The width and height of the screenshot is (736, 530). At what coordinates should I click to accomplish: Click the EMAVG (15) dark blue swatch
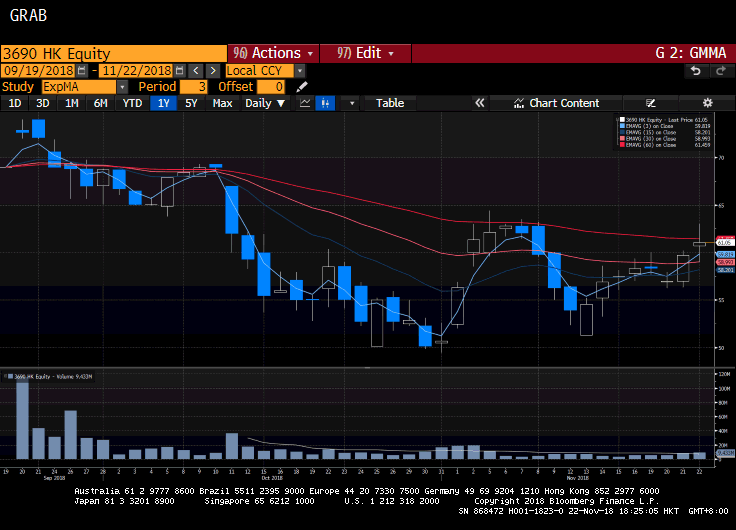[622, 132]
